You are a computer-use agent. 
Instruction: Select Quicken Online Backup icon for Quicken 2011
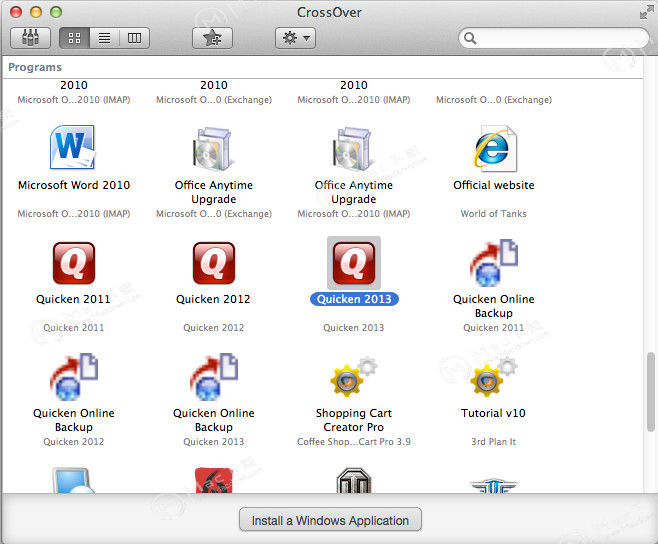coord(494,263)
